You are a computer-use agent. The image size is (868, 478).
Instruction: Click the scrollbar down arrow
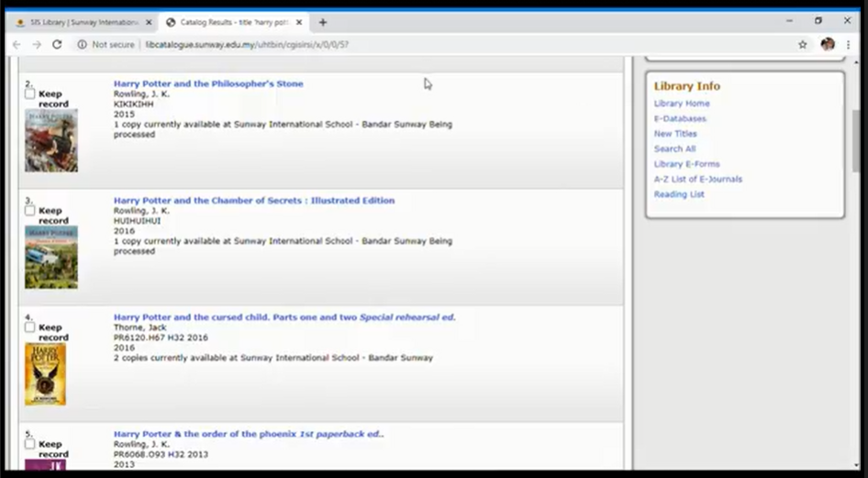(x=856, y=466)
